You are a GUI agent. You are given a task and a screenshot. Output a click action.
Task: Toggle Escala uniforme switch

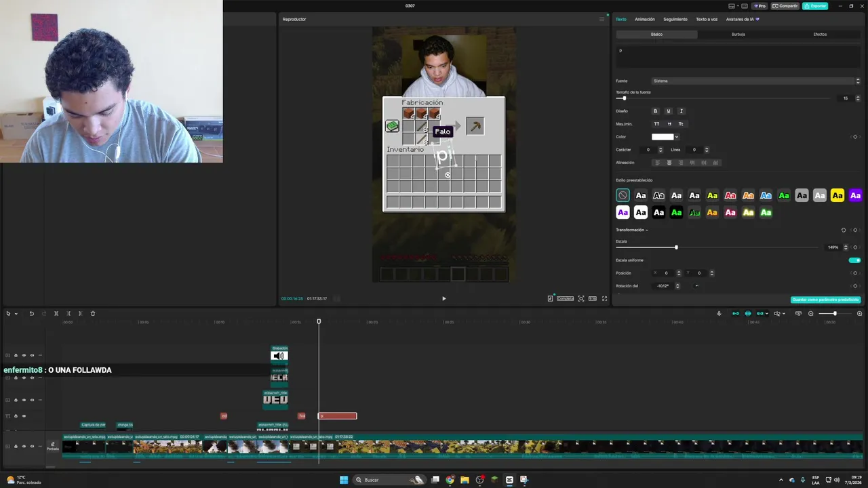click(x=854, y=260)
